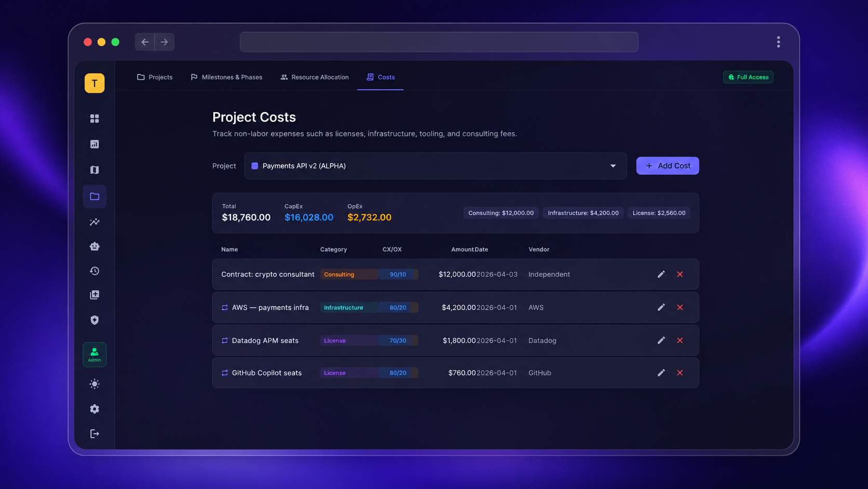Switch to the Projects tab
This screenshot has width=868, height=489.
(155, 77)
